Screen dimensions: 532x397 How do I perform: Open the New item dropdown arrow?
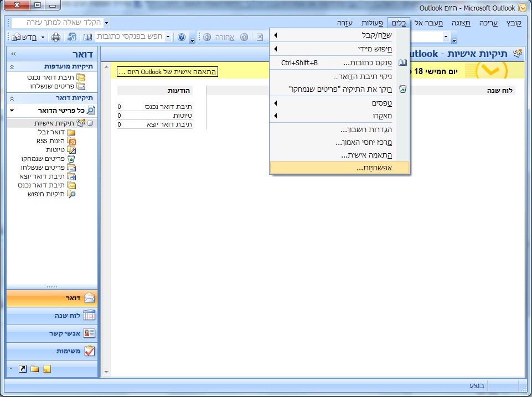[x=43, y=37]
